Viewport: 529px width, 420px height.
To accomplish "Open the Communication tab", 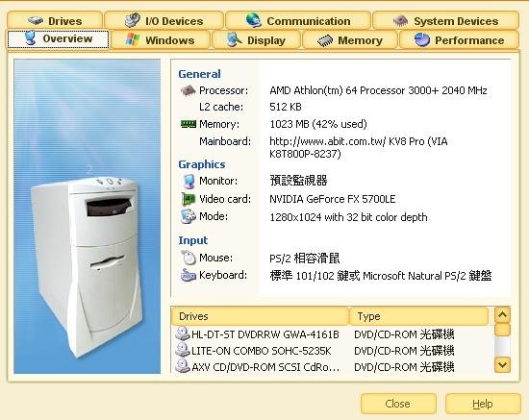I will 298,20.
